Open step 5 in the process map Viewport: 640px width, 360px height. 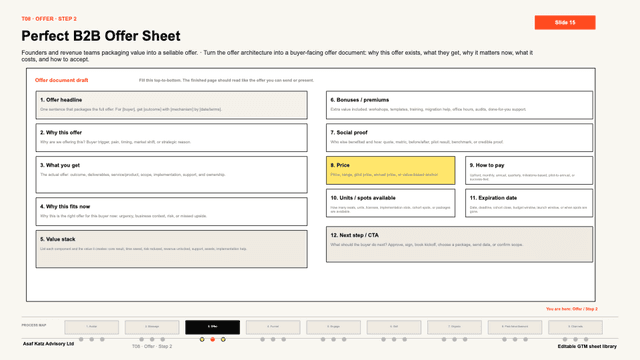coord(333,327)
